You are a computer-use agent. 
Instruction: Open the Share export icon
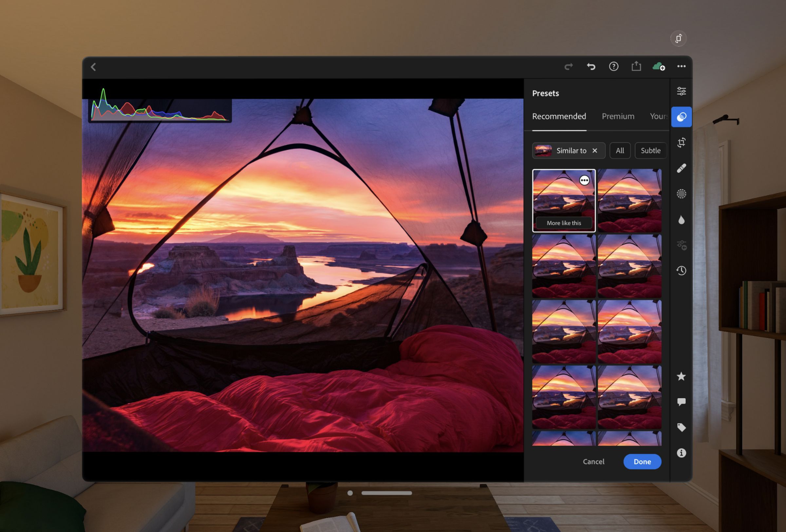pos(636,66)
